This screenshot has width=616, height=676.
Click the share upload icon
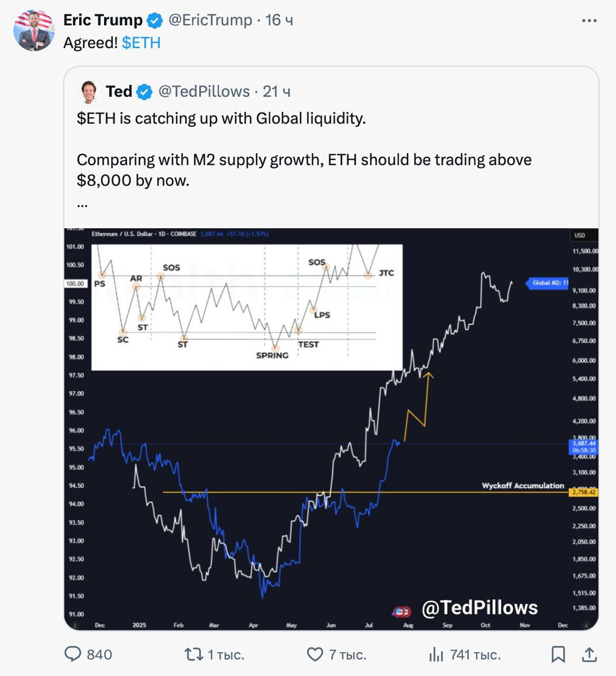click(x=589, y=654)
